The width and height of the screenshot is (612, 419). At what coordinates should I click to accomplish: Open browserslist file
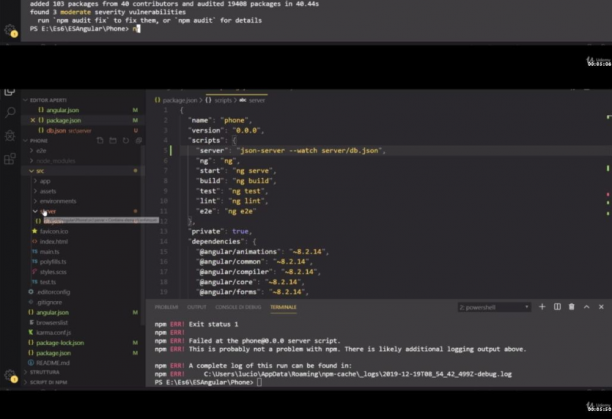click(52, 323)
